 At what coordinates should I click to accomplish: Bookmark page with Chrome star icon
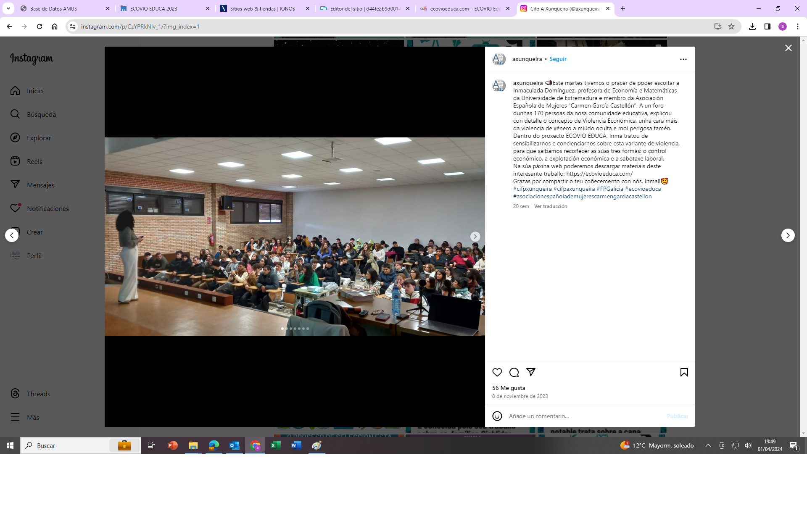click(731, 26)
